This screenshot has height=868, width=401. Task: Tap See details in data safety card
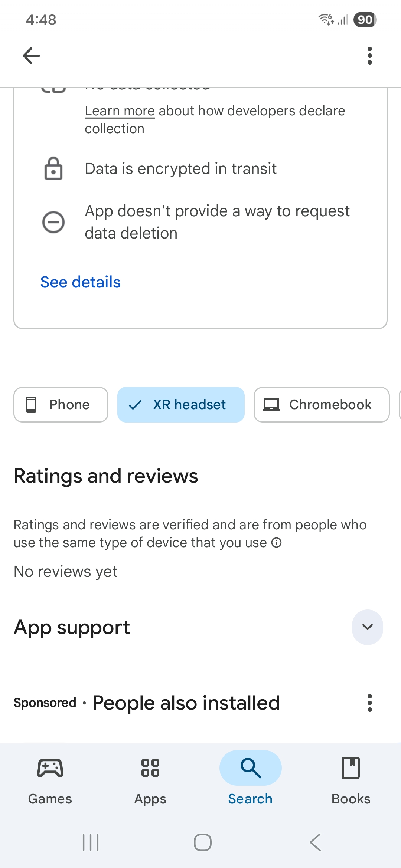(80, 282)
